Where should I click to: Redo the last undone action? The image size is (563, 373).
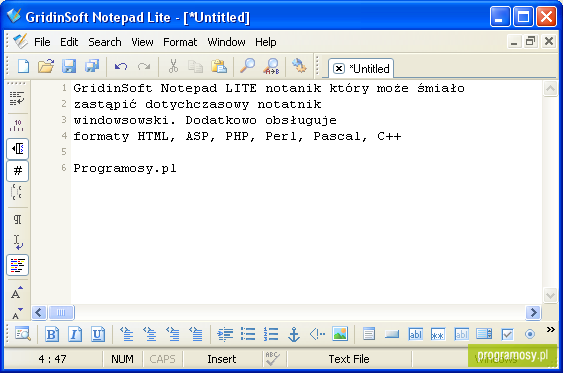pos(144,66)
